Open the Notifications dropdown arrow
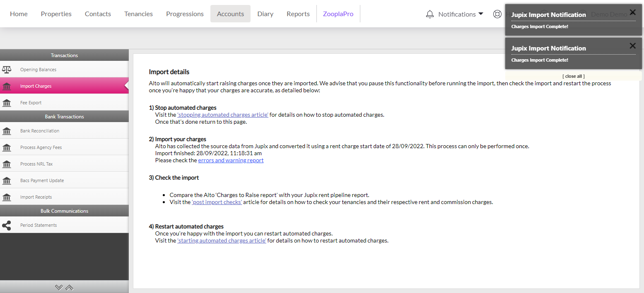The image size is (644, 293). tap(481, 14)
